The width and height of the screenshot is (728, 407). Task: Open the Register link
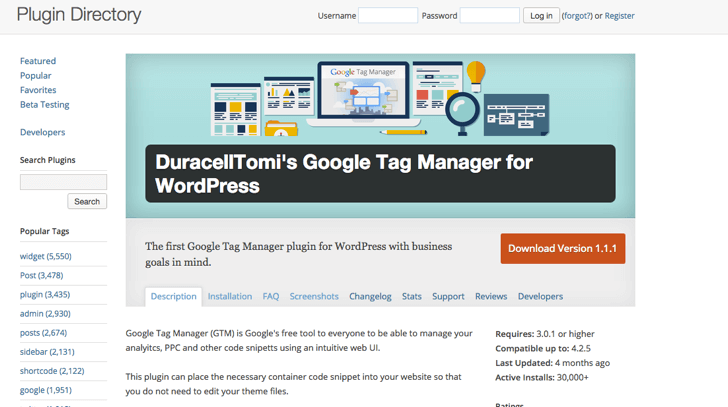(x=619, y=16)
